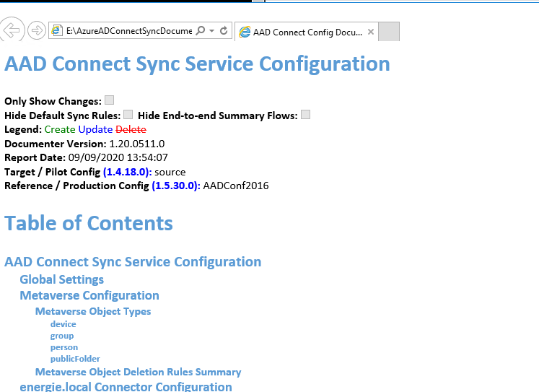Click the browser Forward arrow button
This screenshot has width=539, height=392.
[36, 31]
